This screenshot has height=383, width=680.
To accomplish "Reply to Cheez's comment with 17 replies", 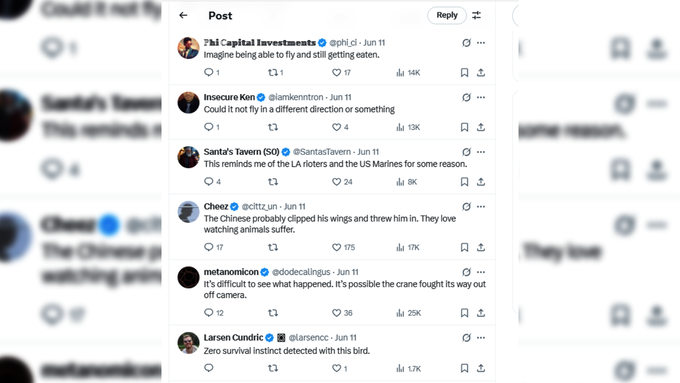I will point(213,247).
